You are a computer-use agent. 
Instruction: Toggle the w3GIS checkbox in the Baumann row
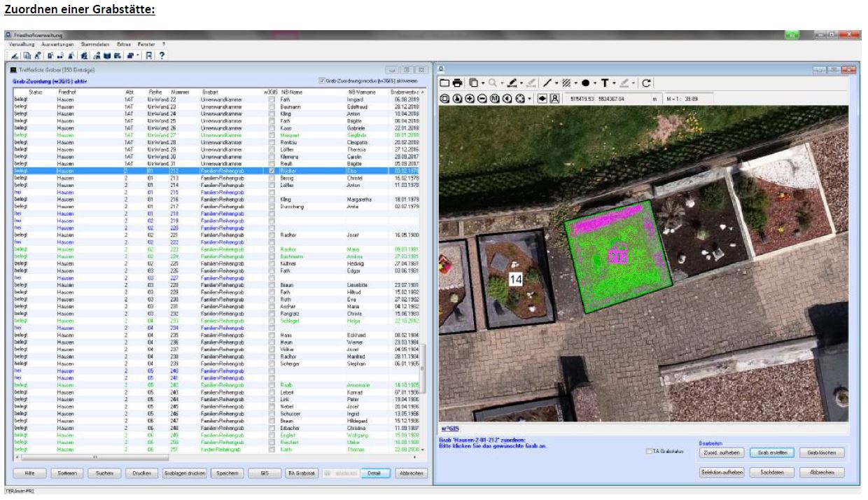tap(271, 106)
